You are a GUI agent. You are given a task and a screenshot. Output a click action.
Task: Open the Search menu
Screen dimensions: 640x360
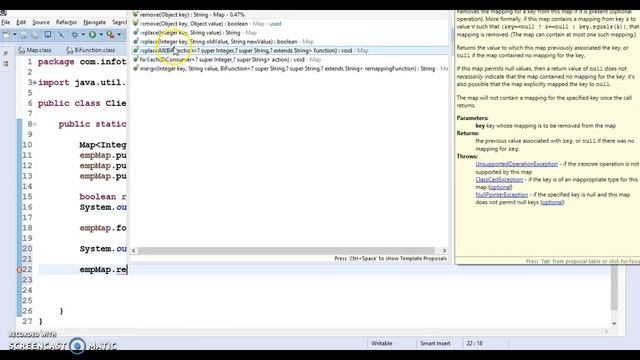[x=120, y=22]
